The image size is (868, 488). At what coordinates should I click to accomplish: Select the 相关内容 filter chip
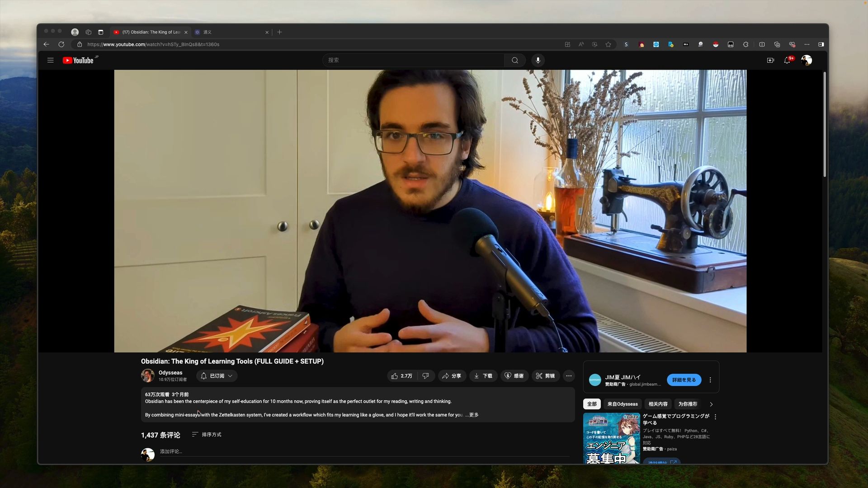(658, 404)
